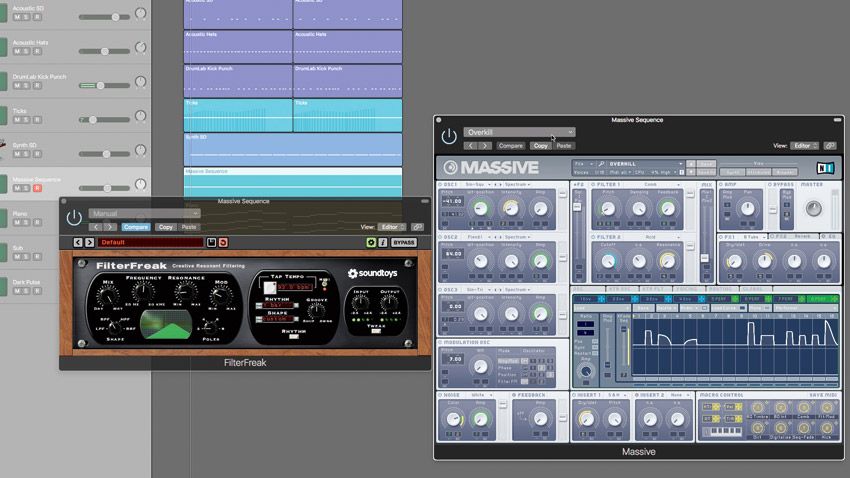Mute the Acoustic Hats track
This screenshot has width=850, height=478.
(x=17, y=51)
